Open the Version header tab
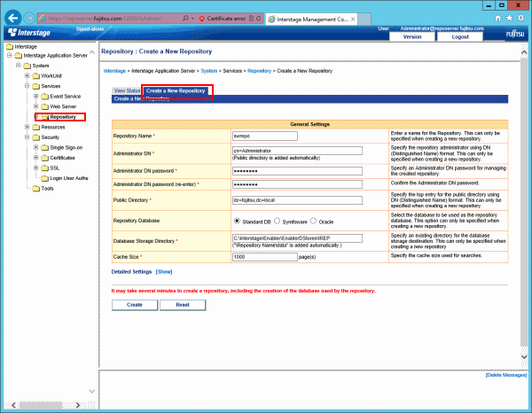Viewport: 532px width, 413px height. click(x=412, y=37)
